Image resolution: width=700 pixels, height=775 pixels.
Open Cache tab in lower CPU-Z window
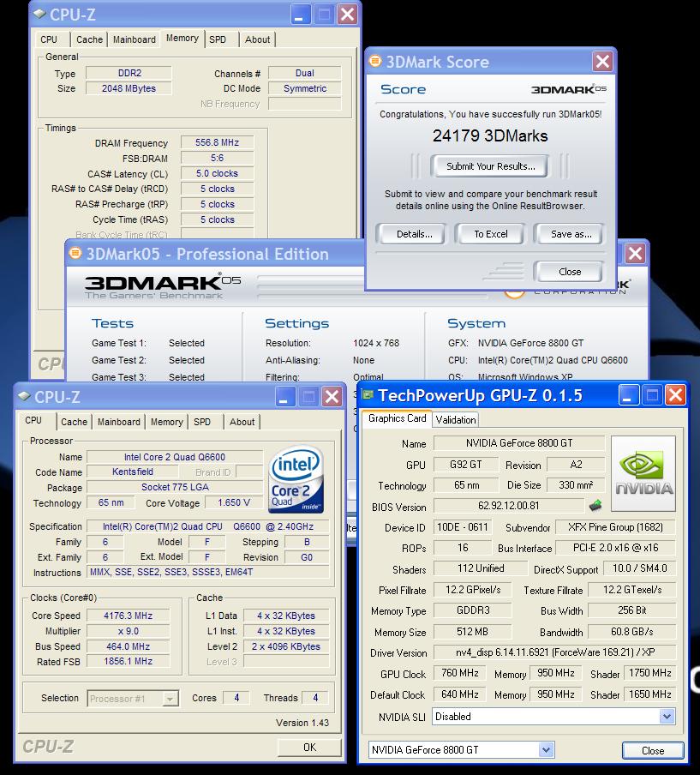tap(74, 422)
